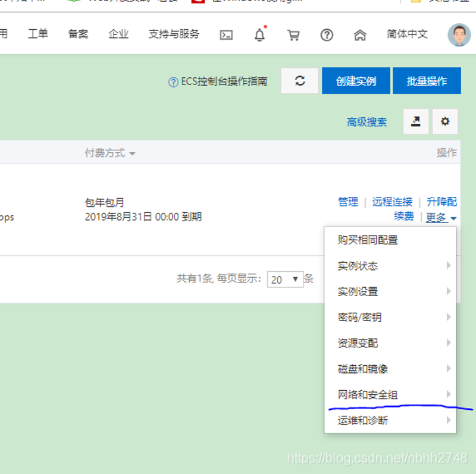
Task: Click the 创建实例 button
Action: [x=356, y=81]
